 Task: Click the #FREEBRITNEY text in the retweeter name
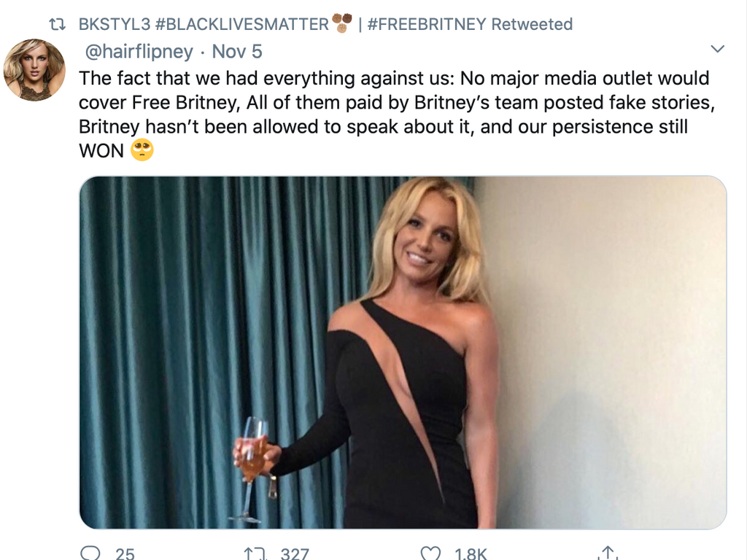point(427,23)
